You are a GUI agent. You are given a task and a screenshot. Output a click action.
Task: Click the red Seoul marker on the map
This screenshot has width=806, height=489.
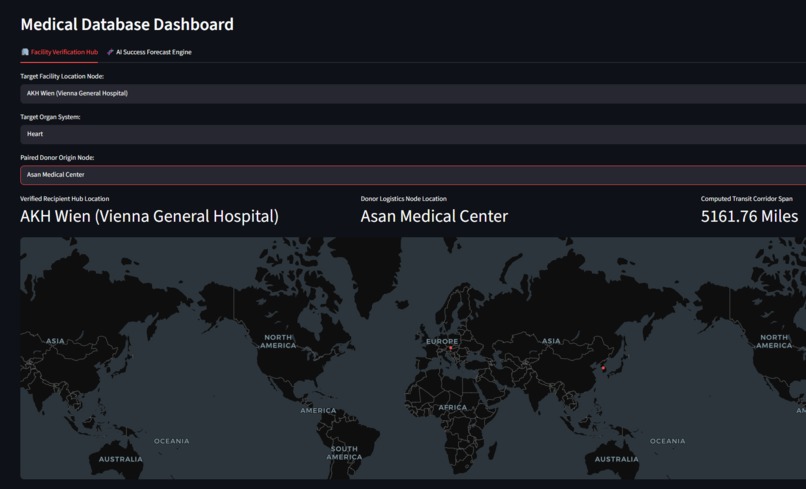coord(603,368)
